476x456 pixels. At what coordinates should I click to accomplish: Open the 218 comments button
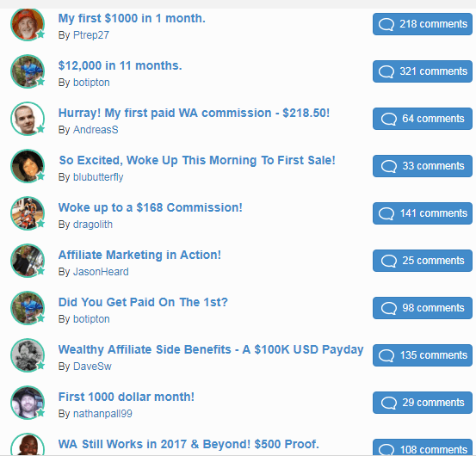pos(423,24)
